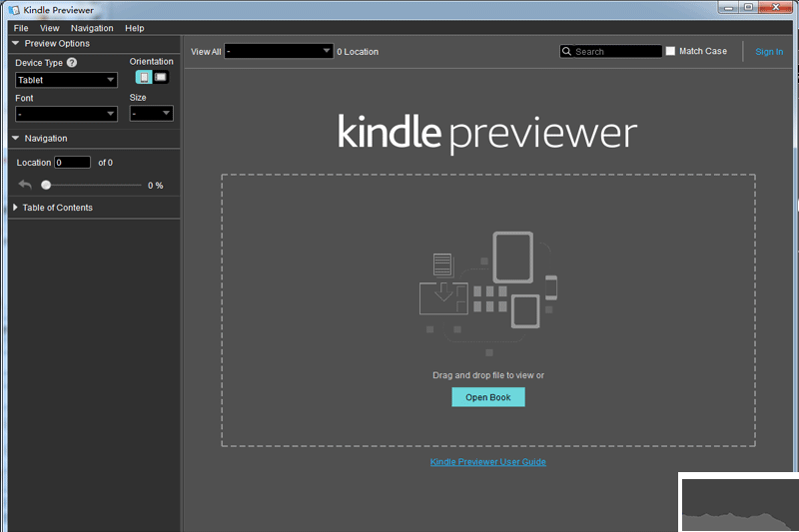Open the Size dropdown
799x532 pixels.
pos(152,113)
